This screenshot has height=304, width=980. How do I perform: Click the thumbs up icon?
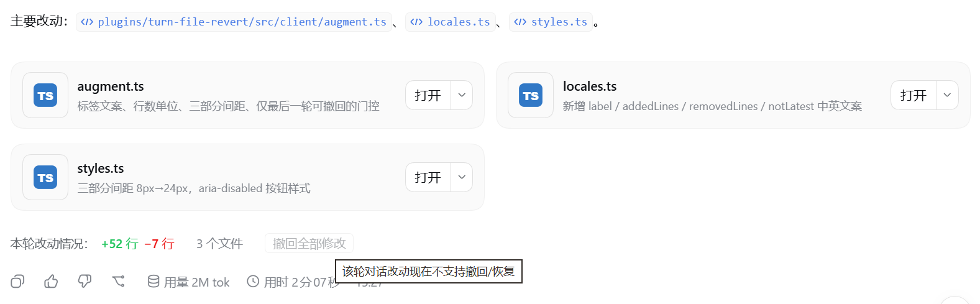[51, 282]
